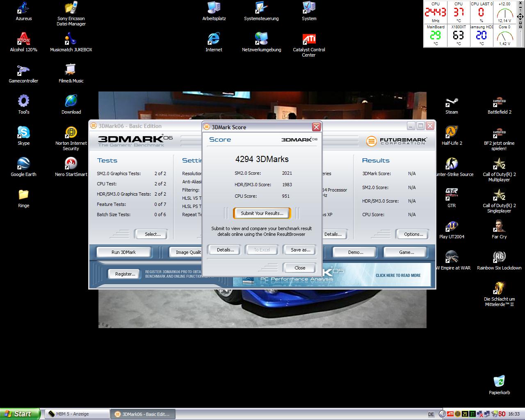The image size is (525, 420).
Task: Click the system clock showing 16:33
Action: [x=514, y=414]
